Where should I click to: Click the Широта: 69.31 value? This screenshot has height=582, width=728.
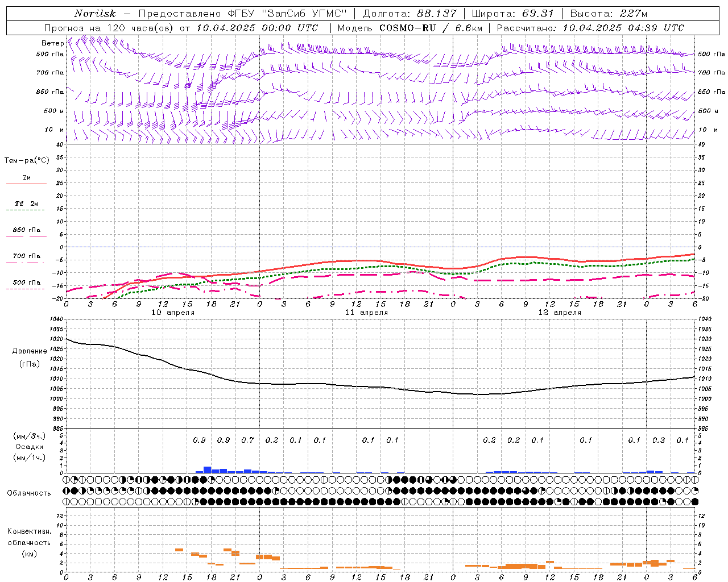(513, 14)
